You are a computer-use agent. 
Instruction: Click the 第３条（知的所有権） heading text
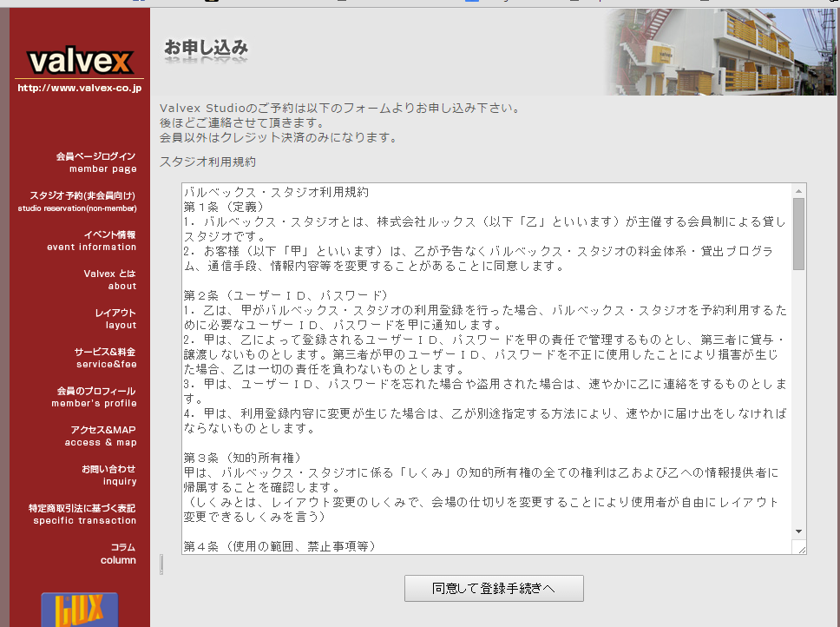coord(243,458)
